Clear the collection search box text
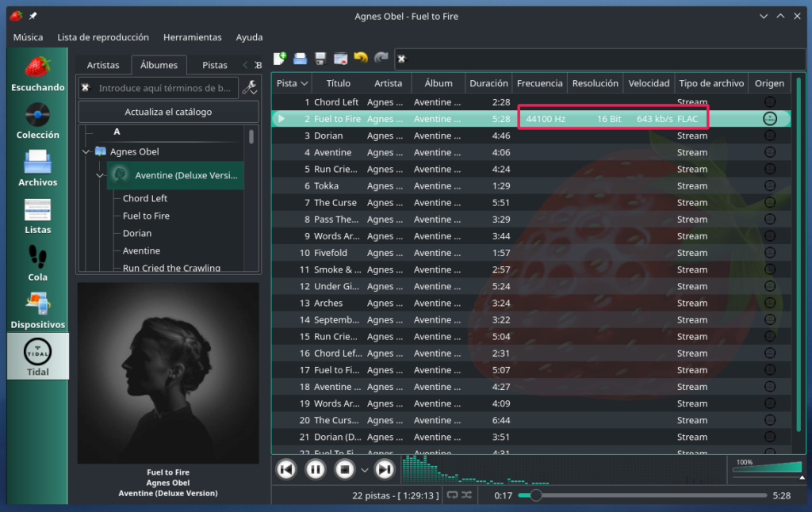This screenshot has width=812, height=512. (86, 87)
